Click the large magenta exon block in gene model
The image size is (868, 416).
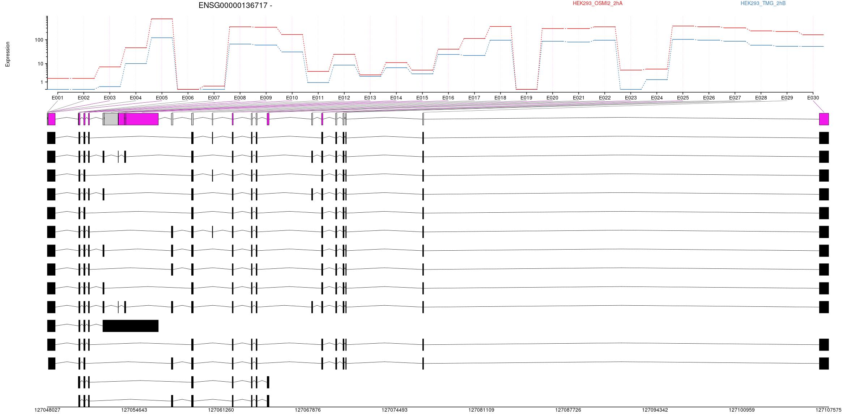coord(142,119)
